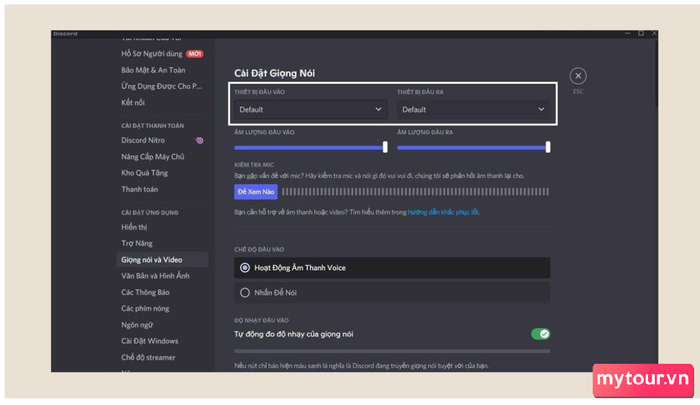Open Bảo Mật & An Toàn section
Viewport: 700px width, 405px height.
pos(153,70)
